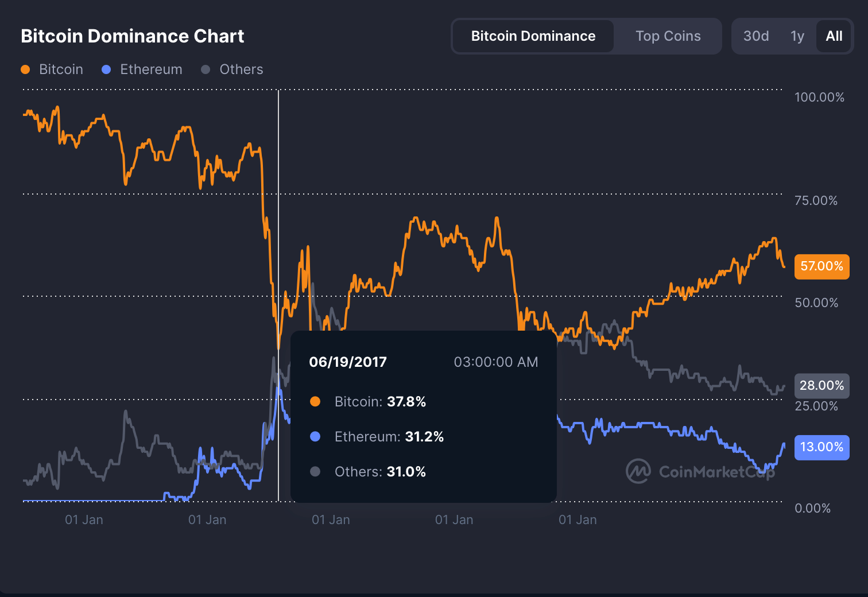Click the Ethereum marker in the tooltip
868x597 pixels.
click(316, 437)
